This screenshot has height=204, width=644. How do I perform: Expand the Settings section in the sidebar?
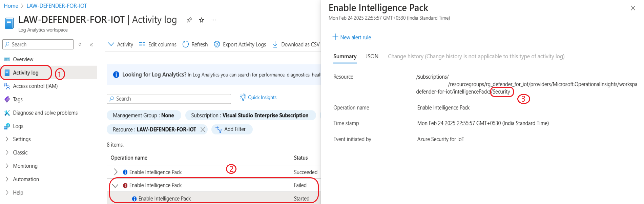[x=22, y=139]
